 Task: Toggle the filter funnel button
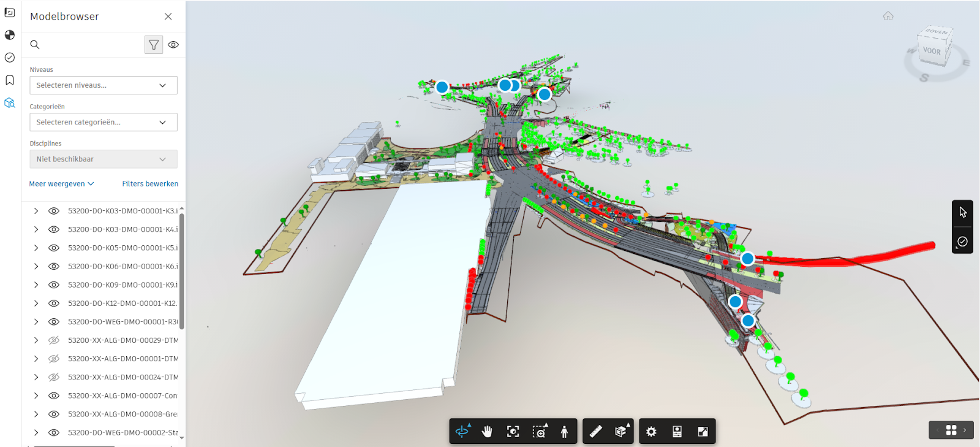(154, 45)
